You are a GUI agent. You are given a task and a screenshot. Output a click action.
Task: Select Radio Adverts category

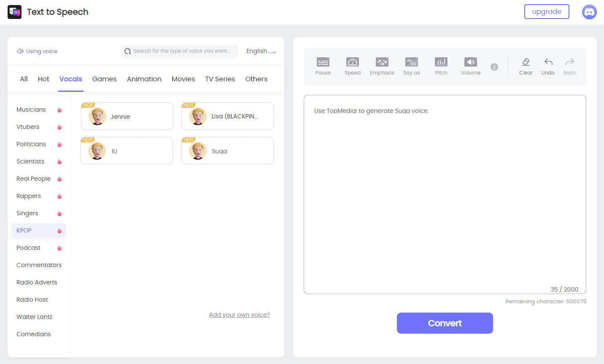pos(37,282)
